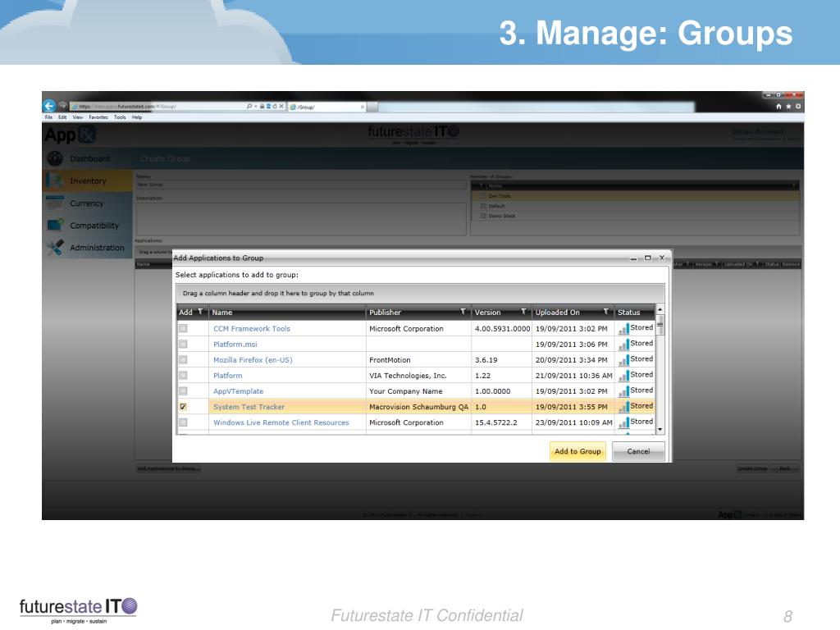Open the AppVTemplate application link
The image size is (840, 630).
[239, 391]
